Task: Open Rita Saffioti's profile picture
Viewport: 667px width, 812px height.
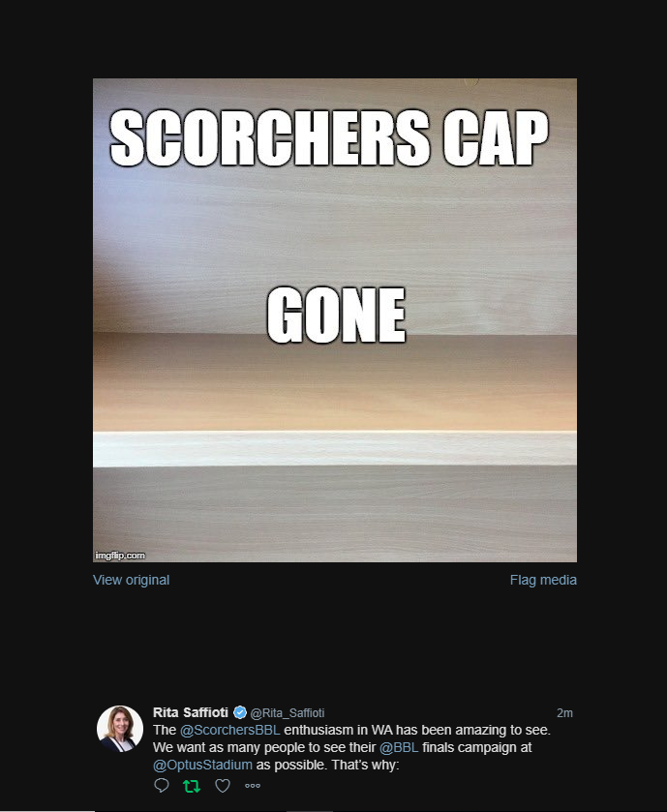Action: (x=120, y=729)
